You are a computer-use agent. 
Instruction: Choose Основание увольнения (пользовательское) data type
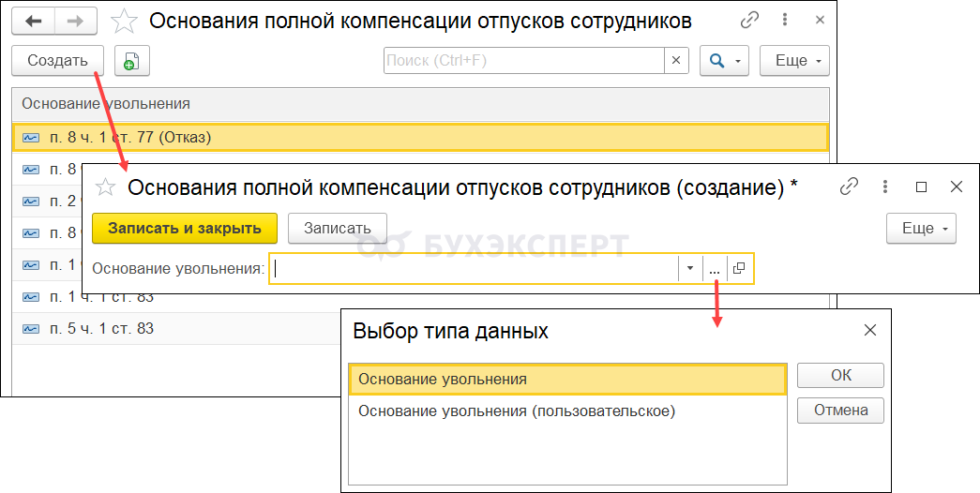pos(567,411)
